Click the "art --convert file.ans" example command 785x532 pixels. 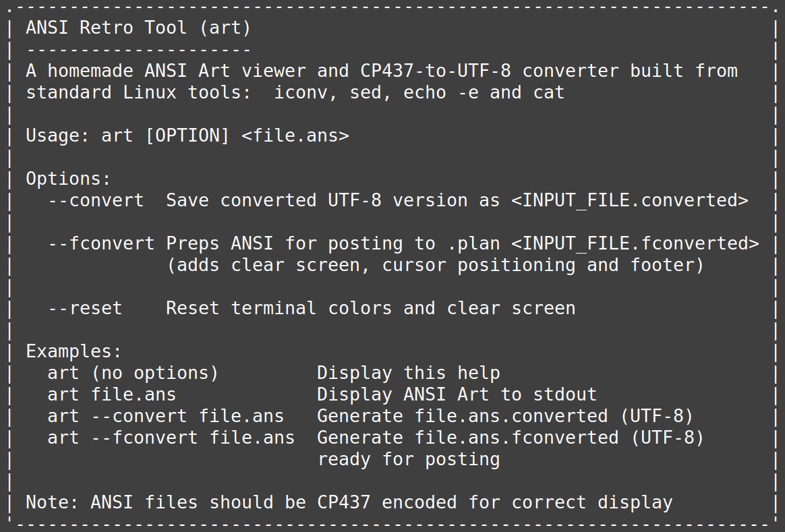point(165,416)
